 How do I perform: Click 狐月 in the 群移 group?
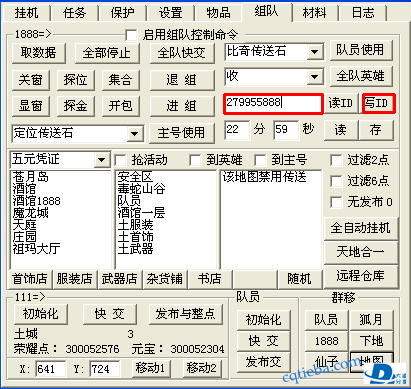point(371,320)
